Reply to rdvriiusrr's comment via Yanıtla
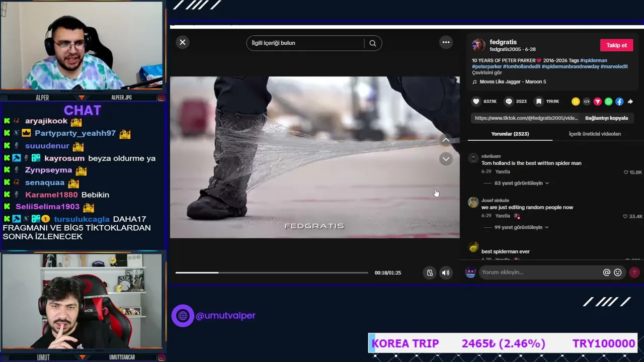This screenshot has width=644, height=362. [503, 172]
